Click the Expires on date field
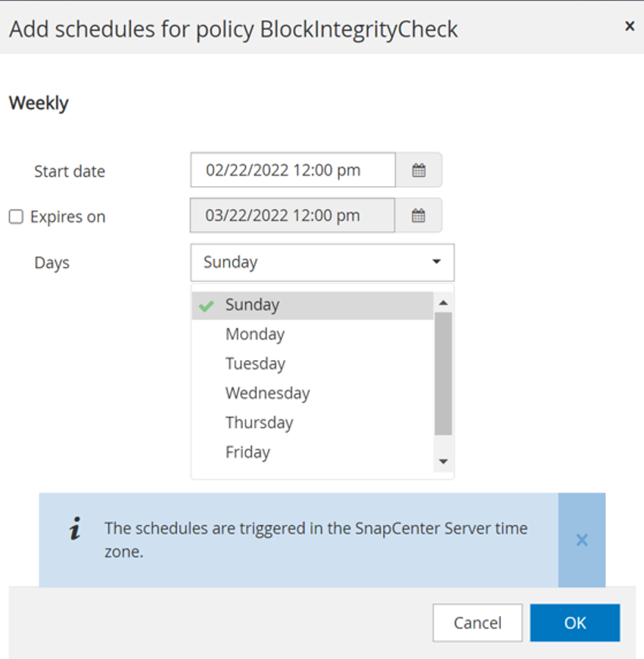644x659 pixels. [292, 216]
